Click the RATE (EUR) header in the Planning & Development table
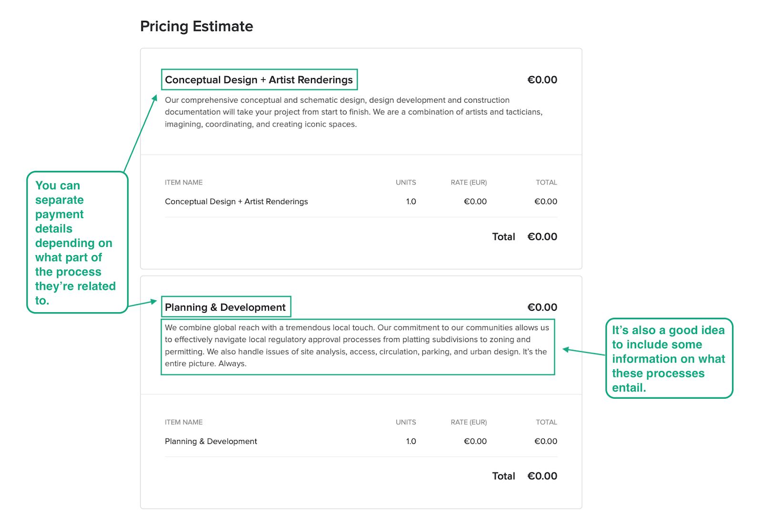Screen dimensions: 762x532 coord(469,423)
